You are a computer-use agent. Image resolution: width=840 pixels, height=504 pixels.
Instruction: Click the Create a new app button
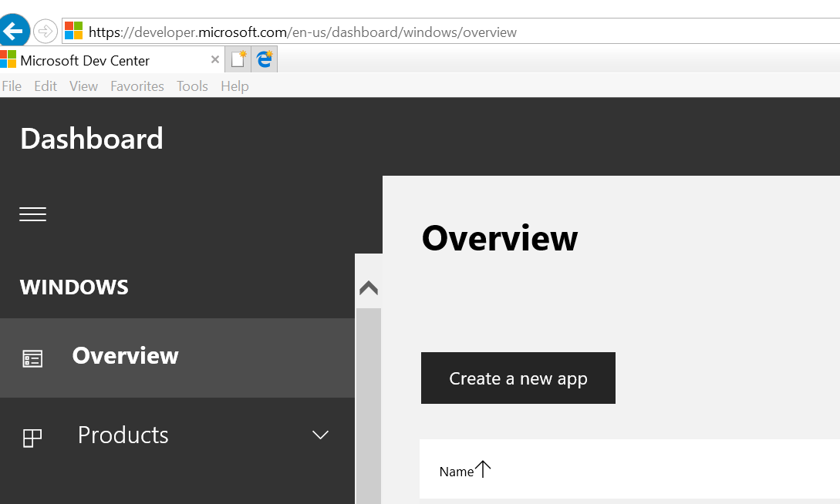518,378
